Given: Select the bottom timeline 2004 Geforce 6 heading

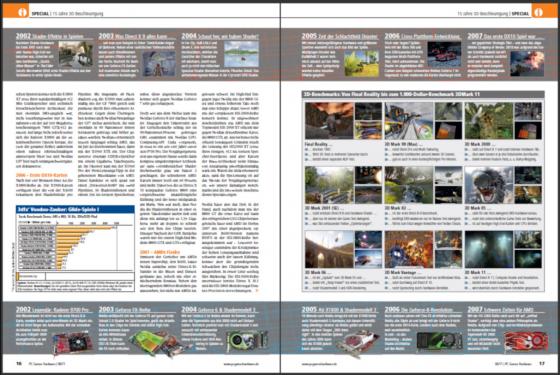Looking at the screenshot, I should click(x=219, y=310).
